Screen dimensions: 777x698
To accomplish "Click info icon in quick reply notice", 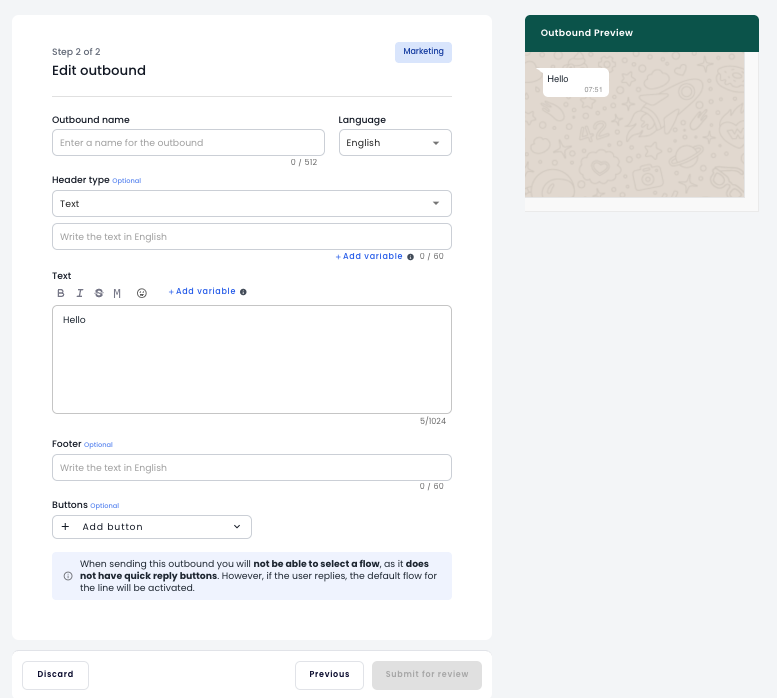I will pos(68,576).
